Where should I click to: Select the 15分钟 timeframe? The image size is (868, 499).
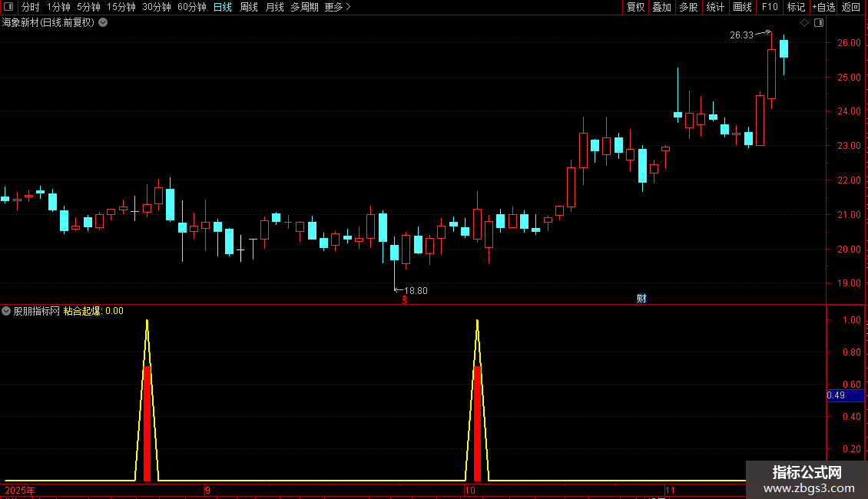(121, 7)
